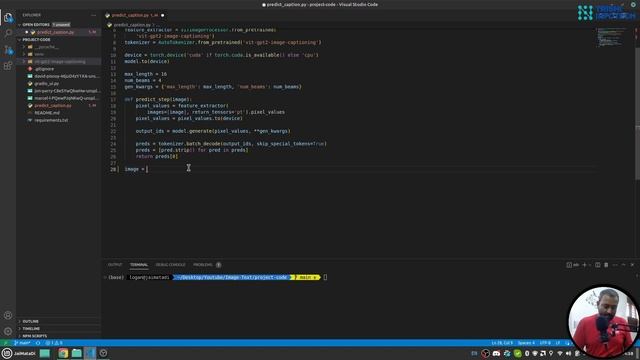
Task: Click the UTF-8 encoding indicator
Action: tap(545, 343)
